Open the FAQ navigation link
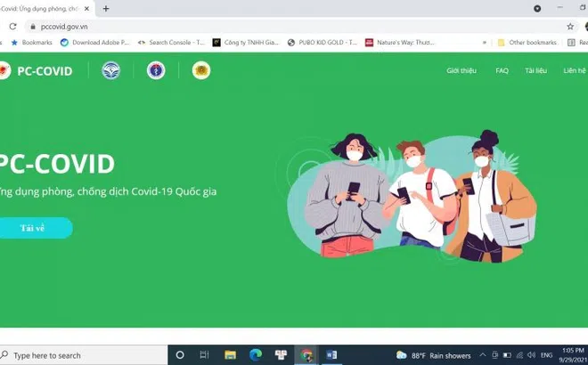Image resolution: width=588 pixels, height=365 pixels. (502, 70)
